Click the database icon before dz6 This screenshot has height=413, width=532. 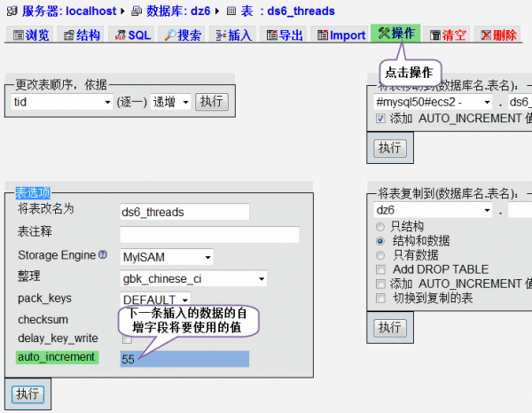tap(137, 12)
